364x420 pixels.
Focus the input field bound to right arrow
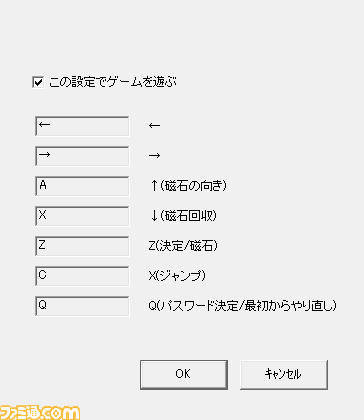(82, 156)
